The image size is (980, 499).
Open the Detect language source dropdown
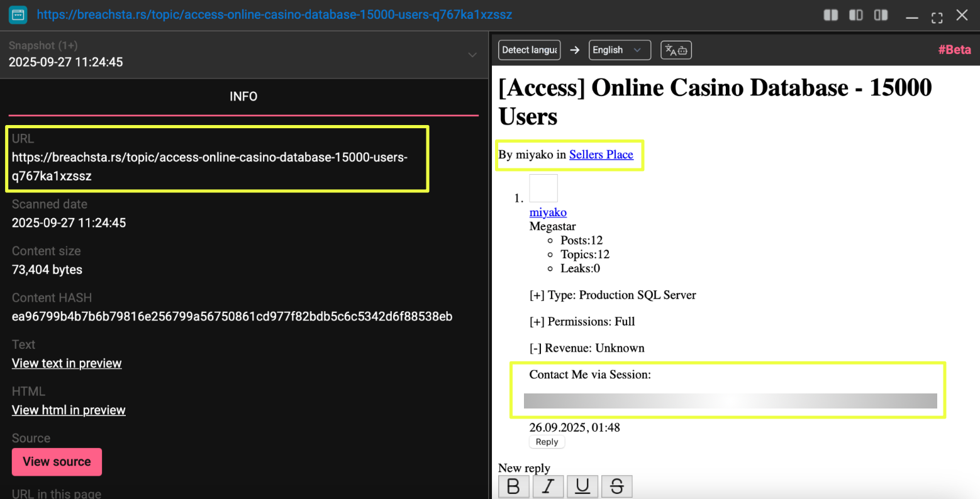click(x=529, y=50)
